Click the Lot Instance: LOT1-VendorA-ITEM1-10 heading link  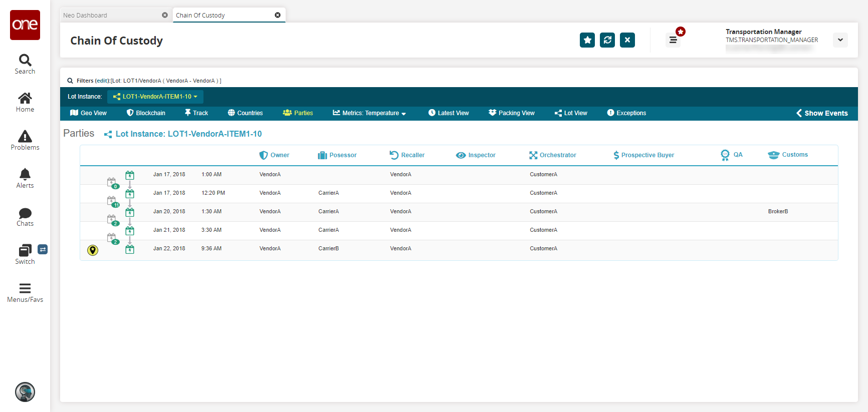click(x=188, y=134)
